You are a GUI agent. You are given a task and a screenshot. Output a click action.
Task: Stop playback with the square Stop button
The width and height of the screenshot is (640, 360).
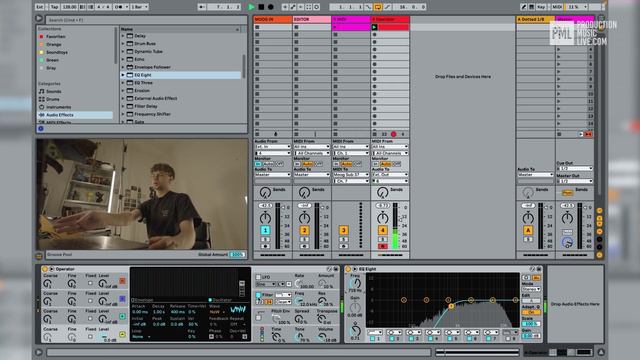pyautogui.click(x=261, y=7)
